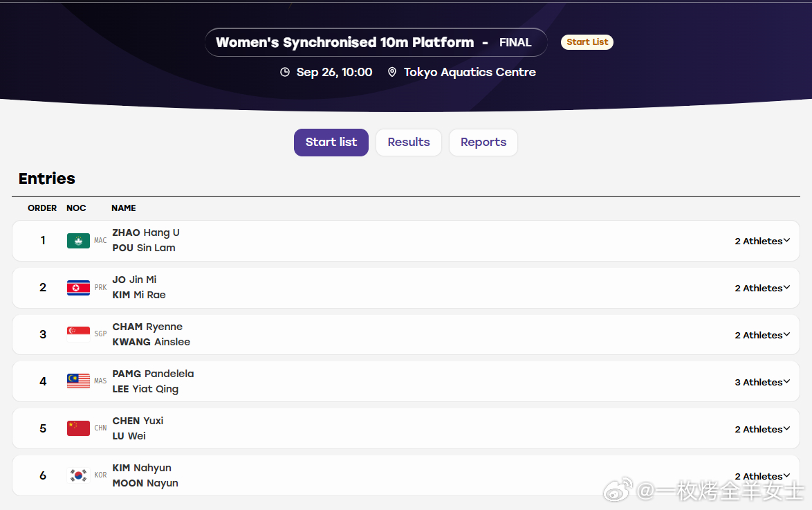Select athlete name CHEN Yuxi

point(138,421)
